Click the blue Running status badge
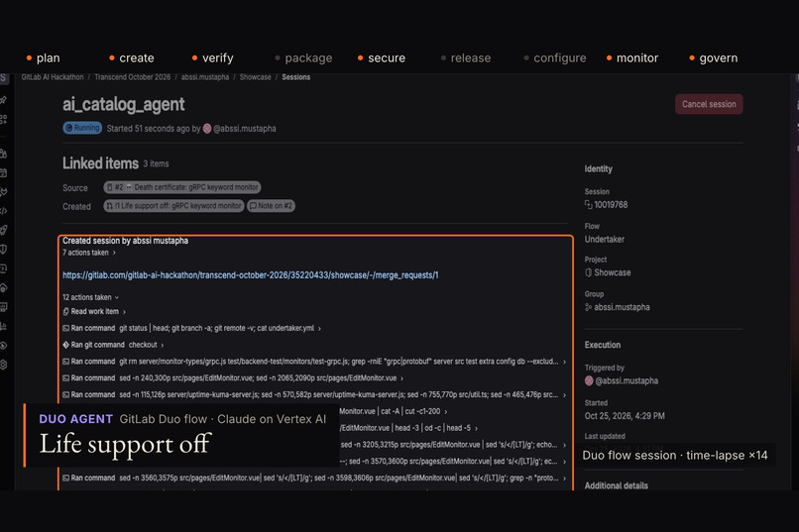Image resolution: width=799 pixels, height=532 pixels. [x=82, y=128]
